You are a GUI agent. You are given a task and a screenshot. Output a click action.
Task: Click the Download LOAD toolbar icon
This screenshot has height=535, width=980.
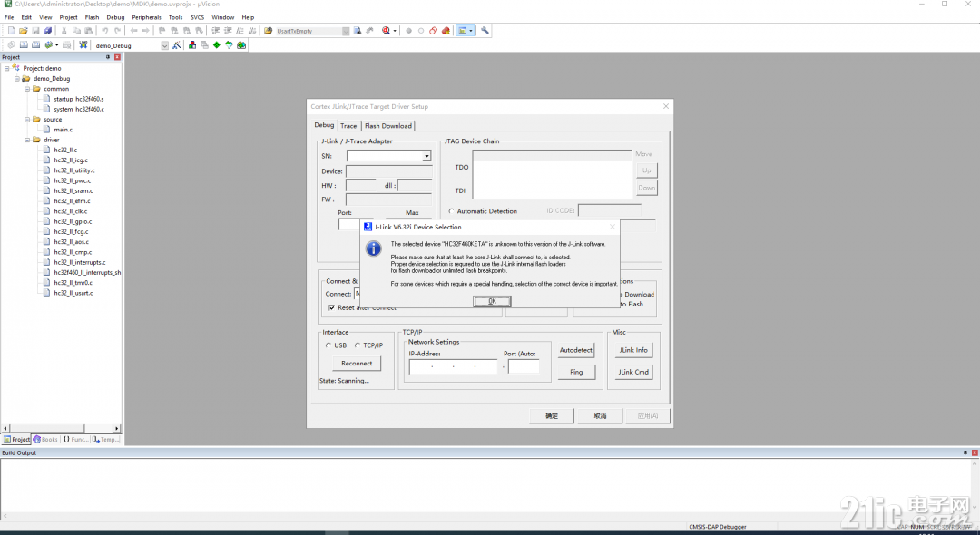coord(83,45)
